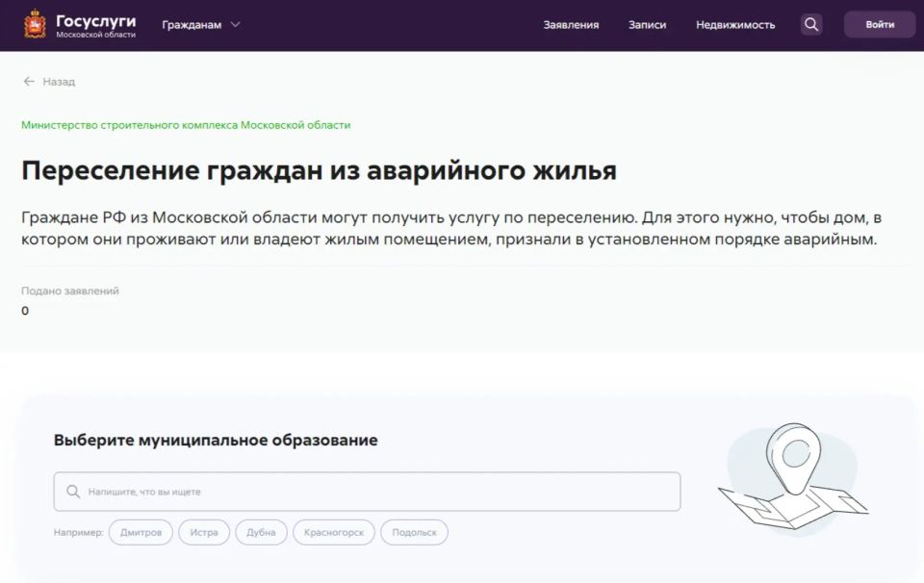Click the Госуслуги site title
The width and height of the screenshot is (924, 583).
pyautogui.click(x=95, y=20)
